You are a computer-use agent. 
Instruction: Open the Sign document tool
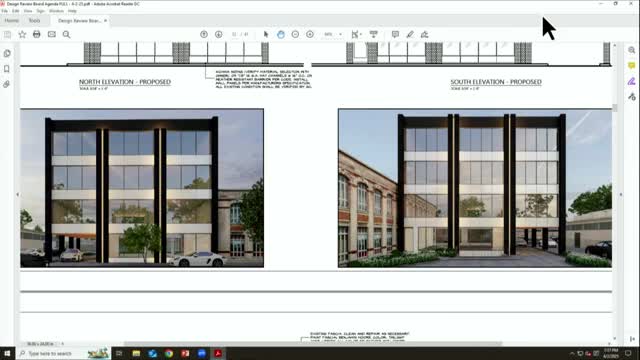click(x=425, y=35)
